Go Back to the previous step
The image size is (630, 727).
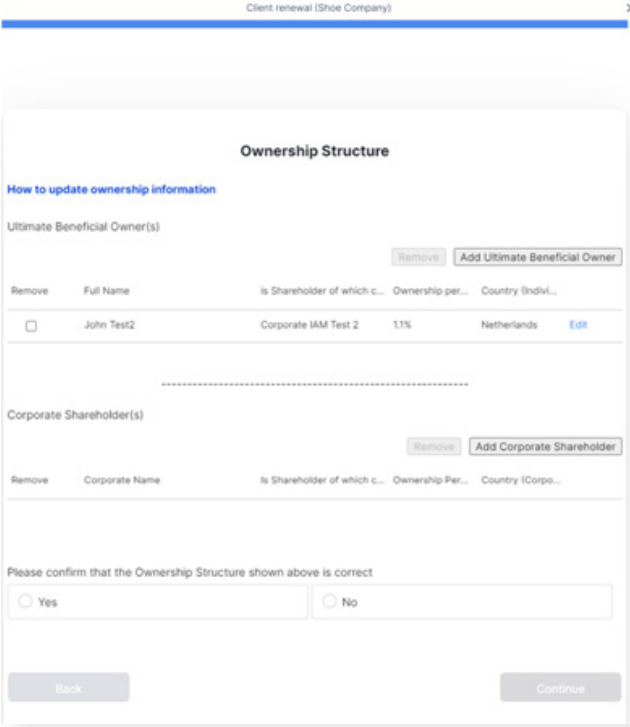(x=68, y=688)
